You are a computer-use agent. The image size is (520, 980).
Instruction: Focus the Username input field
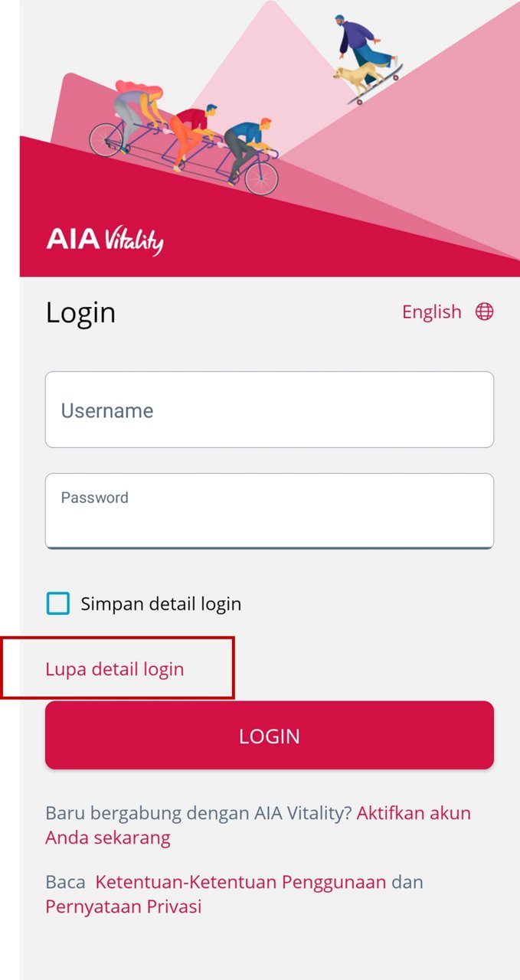pyautogui.click(x=270, y=410)
